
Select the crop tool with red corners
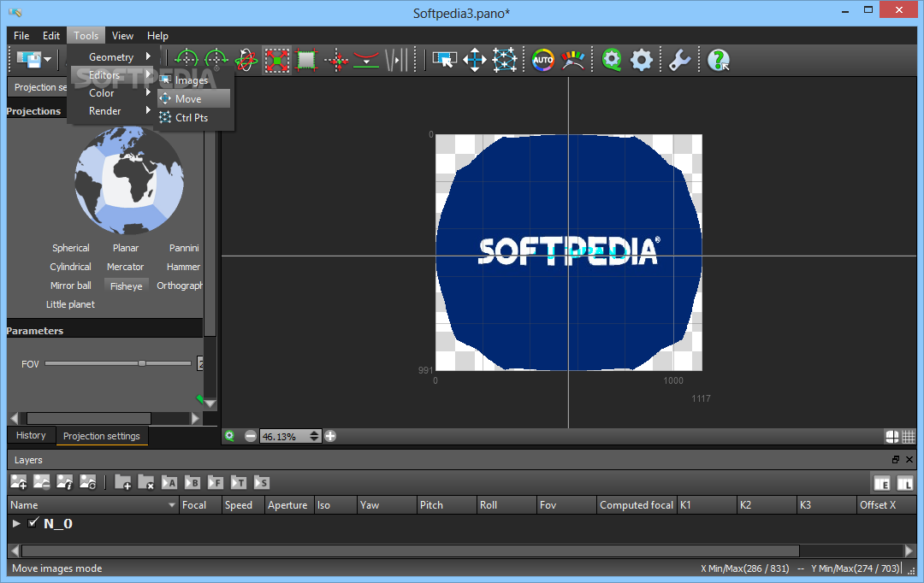click(x=306, y=60)
